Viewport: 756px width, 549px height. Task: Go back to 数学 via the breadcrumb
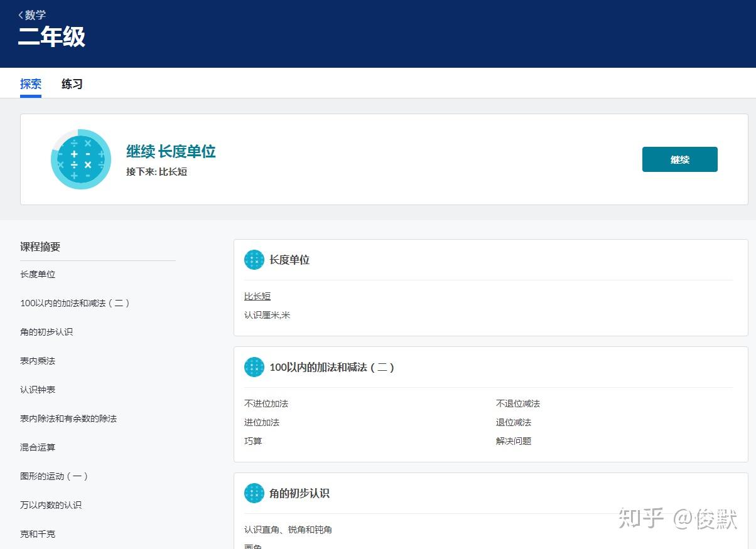tap(32, 15)
